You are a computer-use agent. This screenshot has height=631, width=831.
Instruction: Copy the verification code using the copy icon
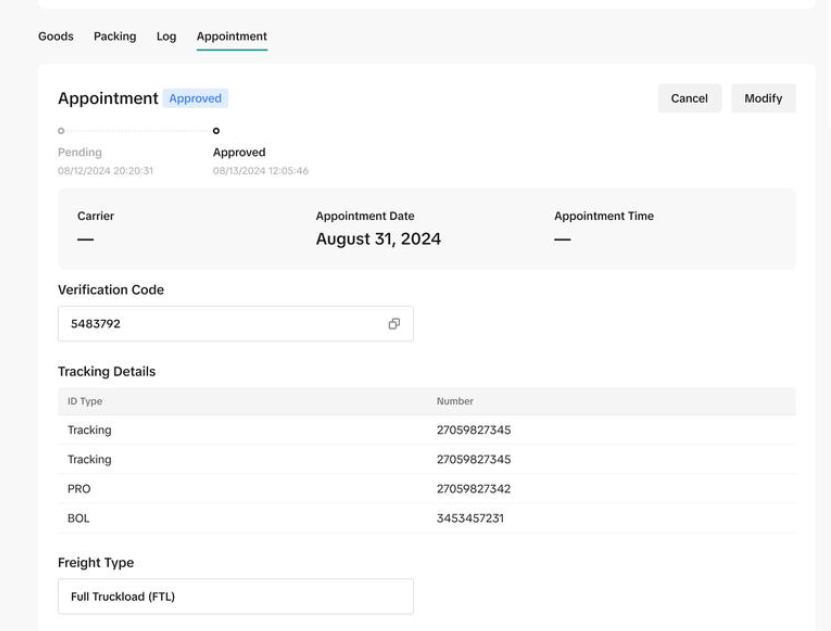(394, 324)
